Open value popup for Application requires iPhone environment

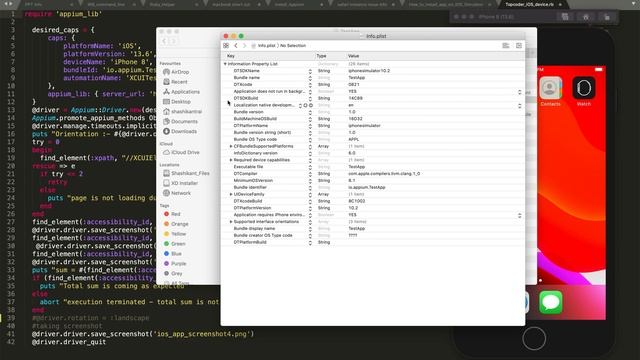click(x=520, y=215)
